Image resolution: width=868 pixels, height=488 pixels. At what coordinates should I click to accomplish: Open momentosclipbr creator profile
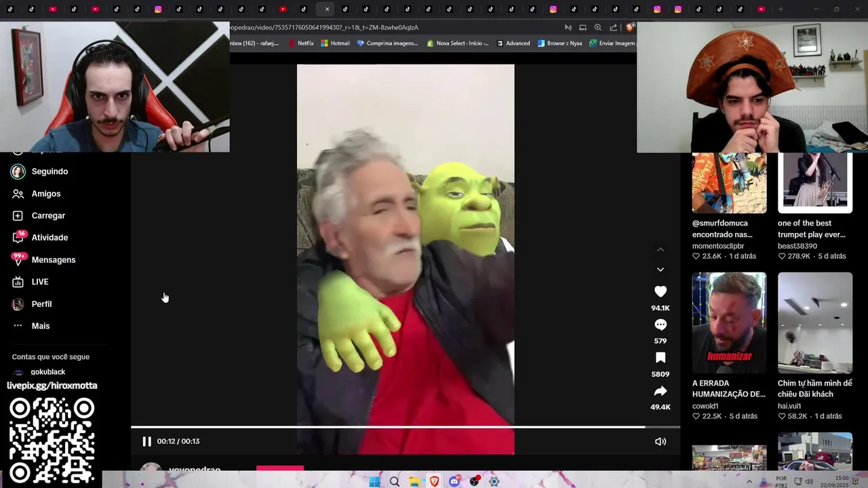(718, 246)
